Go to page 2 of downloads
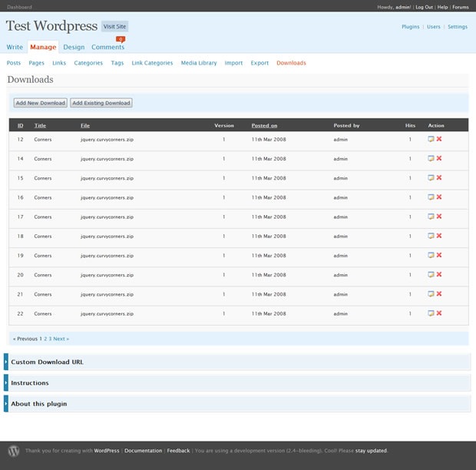The image size is (476, 470). click(45, 339)
